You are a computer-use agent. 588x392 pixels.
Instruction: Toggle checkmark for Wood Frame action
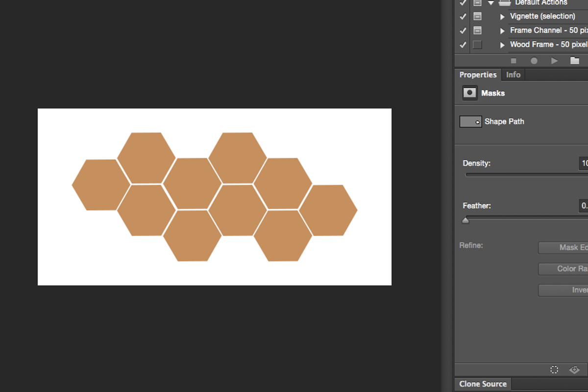pos(463,45)
